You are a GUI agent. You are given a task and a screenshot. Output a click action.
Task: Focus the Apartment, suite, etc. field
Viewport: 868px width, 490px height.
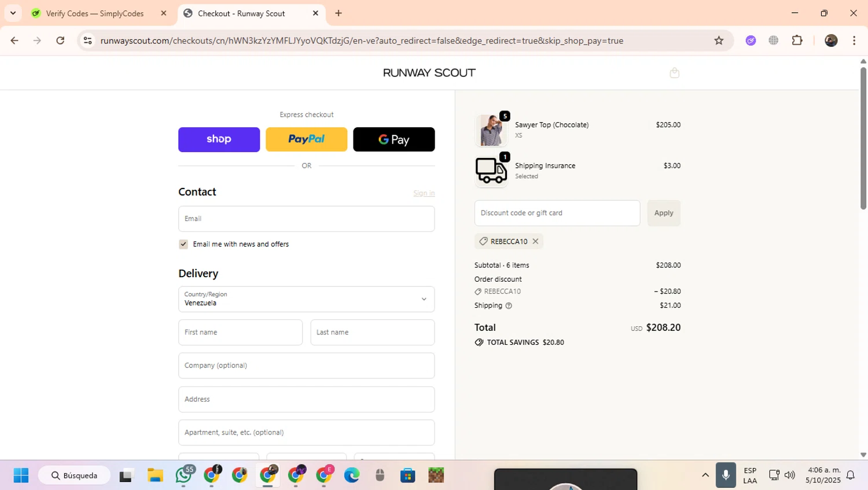coord(306,433)
